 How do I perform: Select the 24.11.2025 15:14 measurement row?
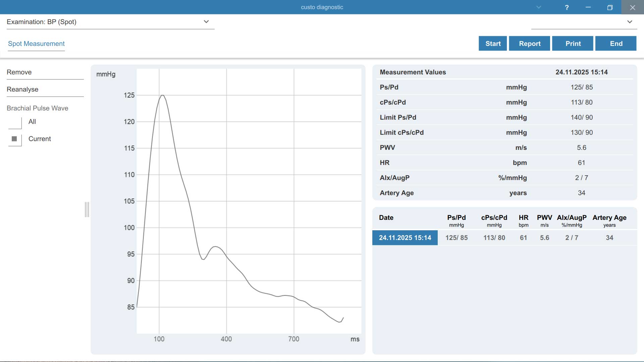point(504,238)
